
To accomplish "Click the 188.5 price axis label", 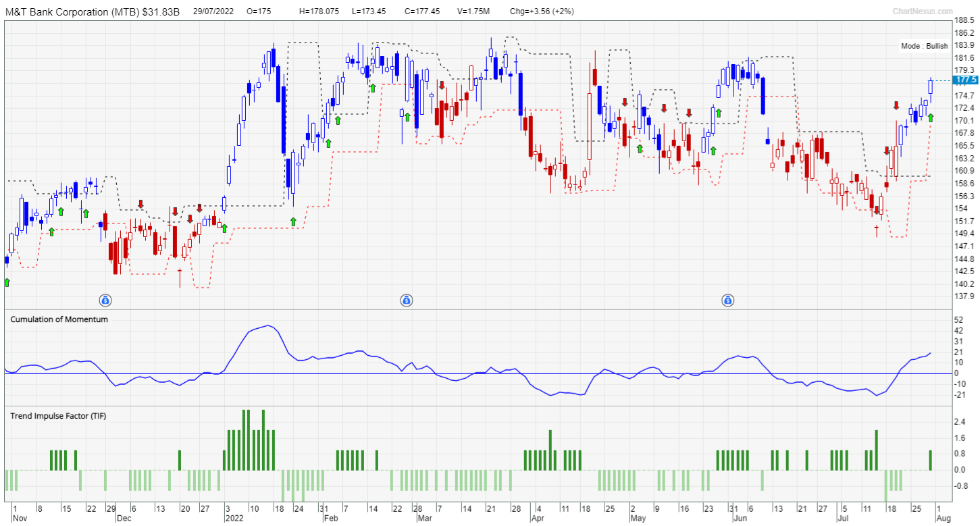I will point(964,20).
